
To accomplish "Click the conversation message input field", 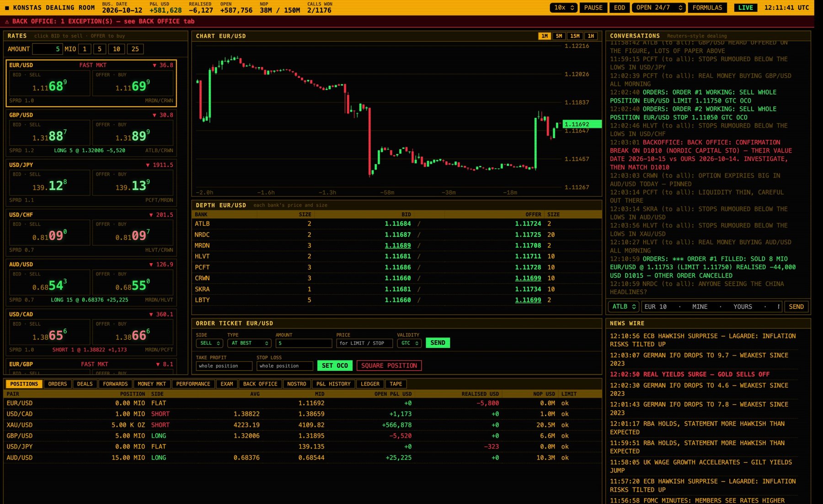I will point(711,307).
